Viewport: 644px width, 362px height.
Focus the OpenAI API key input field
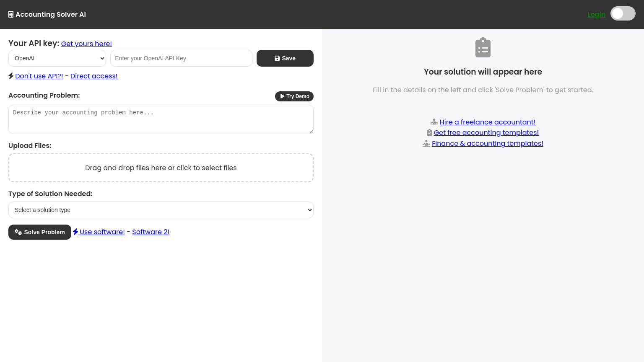(x=181, y=58)
